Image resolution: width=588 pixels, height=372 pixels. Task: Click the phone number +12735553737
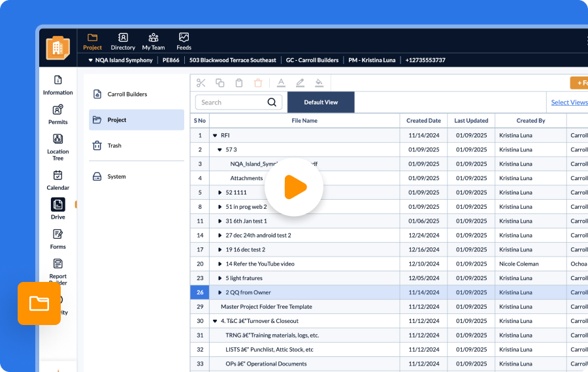425,60
